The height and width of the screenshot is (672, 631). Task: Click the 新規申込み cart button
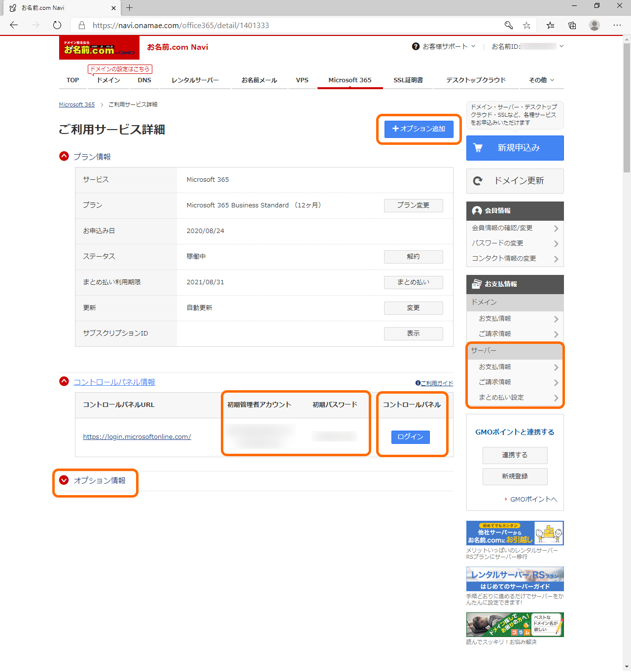(515, 148)
